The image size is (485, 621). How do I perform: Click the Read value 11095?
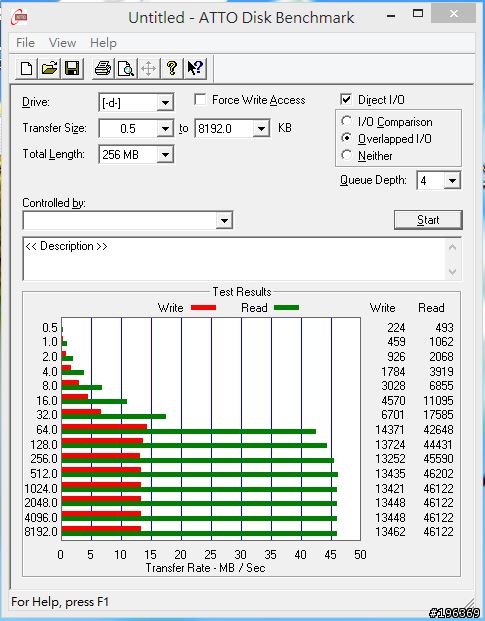pos(438,401)
